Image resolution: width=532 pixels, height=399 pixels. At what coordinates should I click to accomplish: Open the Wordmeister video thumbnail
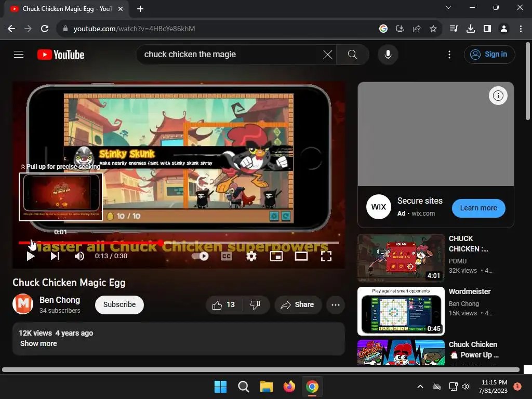[x=401, y=311]
